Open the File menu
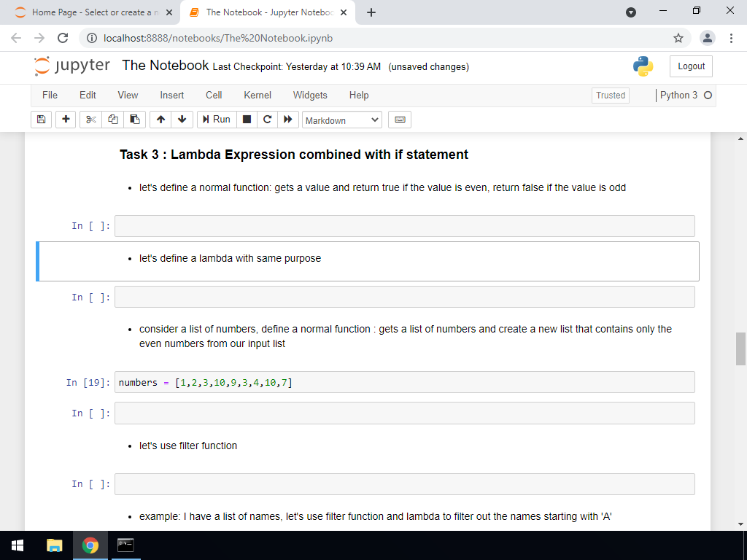Screen dimensions: 747x560 (x=50, y=96)
